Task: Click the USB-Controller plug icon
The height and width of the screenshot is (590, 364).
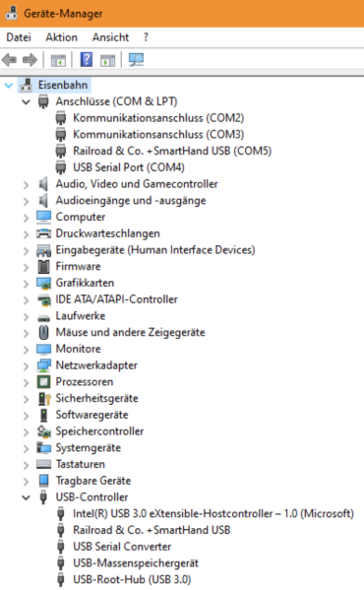Action: pyautogui.click(x=43, y=497)
